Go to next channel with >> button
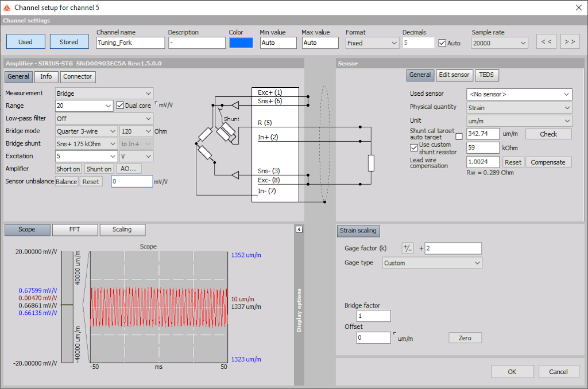 click(570, 42)
